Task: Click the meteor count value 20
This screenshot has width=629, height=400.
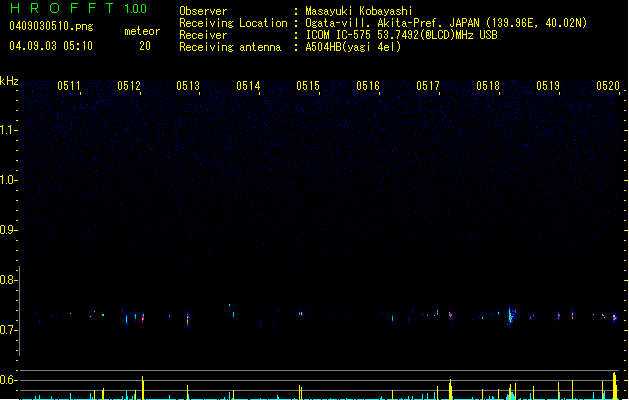Action: (x=145, y=46)
